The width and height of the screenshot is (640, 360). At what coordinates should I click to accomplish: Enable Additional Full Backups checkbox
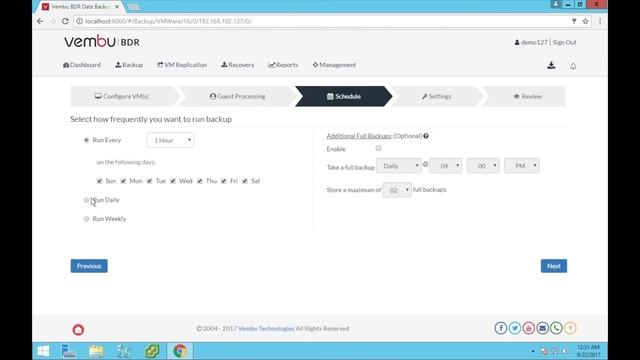pos(378,148)
